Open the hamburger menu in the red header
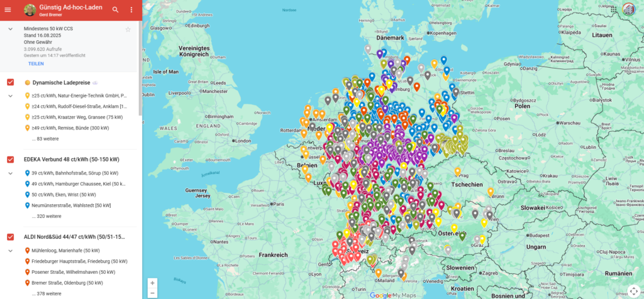The width and height of the screenshot is (644, 299). point(8,10)
